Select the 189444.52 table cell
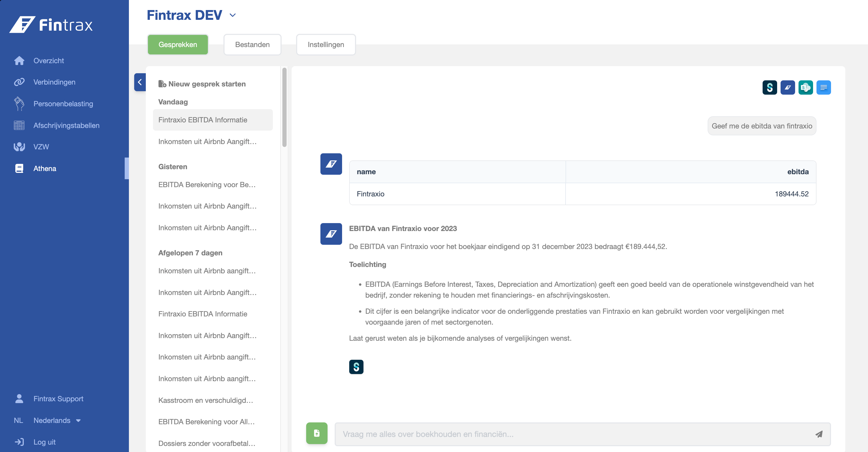The height and width of the screenshot is (452, 868). click(x=690, y=194)
